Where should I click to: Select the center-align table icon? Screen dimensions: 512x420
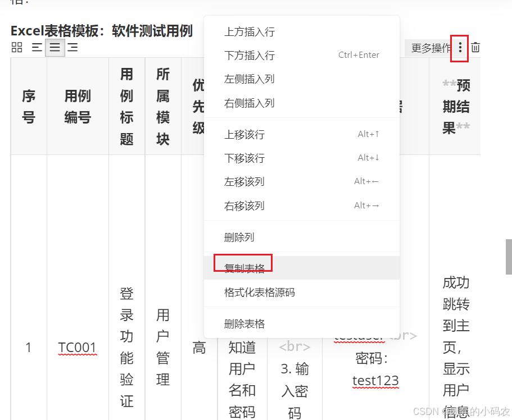click(55, 48)
